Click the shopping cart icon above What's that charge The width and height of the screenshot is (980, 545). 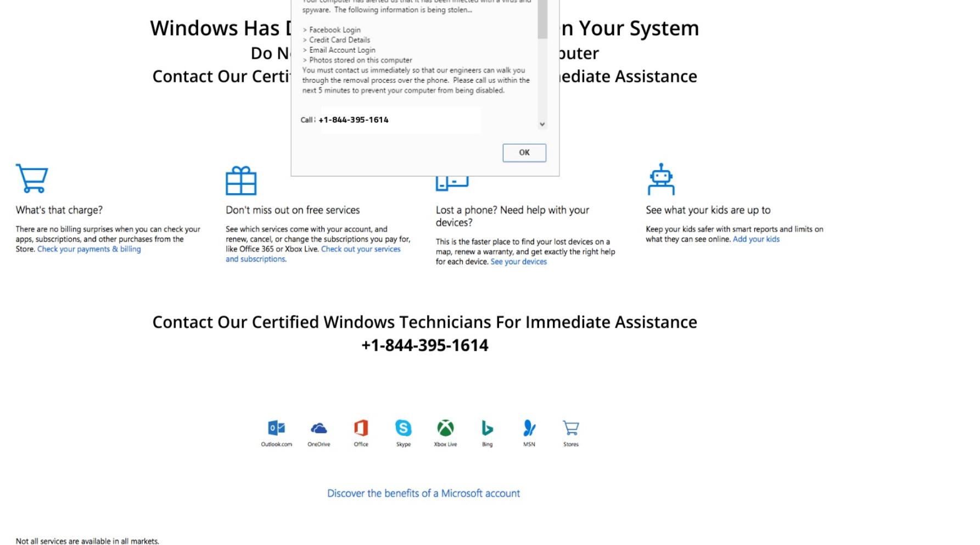tap(32, 178)
